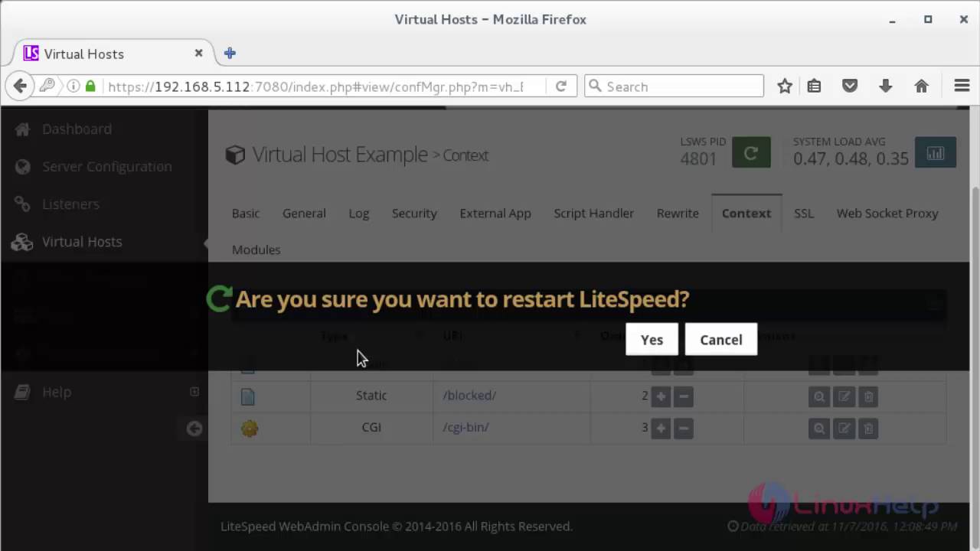Open the Firefox hamburger menu
This screenshot has height=551, width=980.
pyautogui.click(x=962, y=86)
